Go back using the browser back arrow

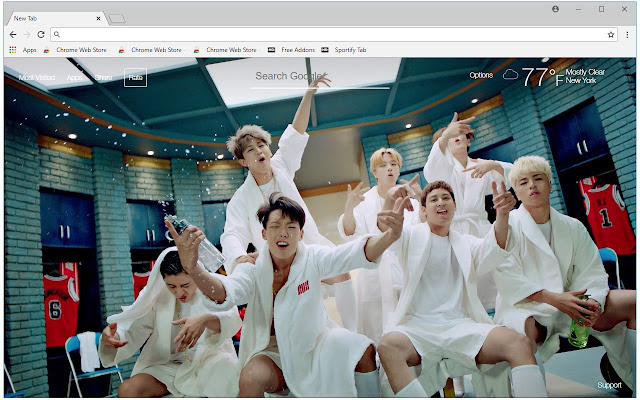13,35
